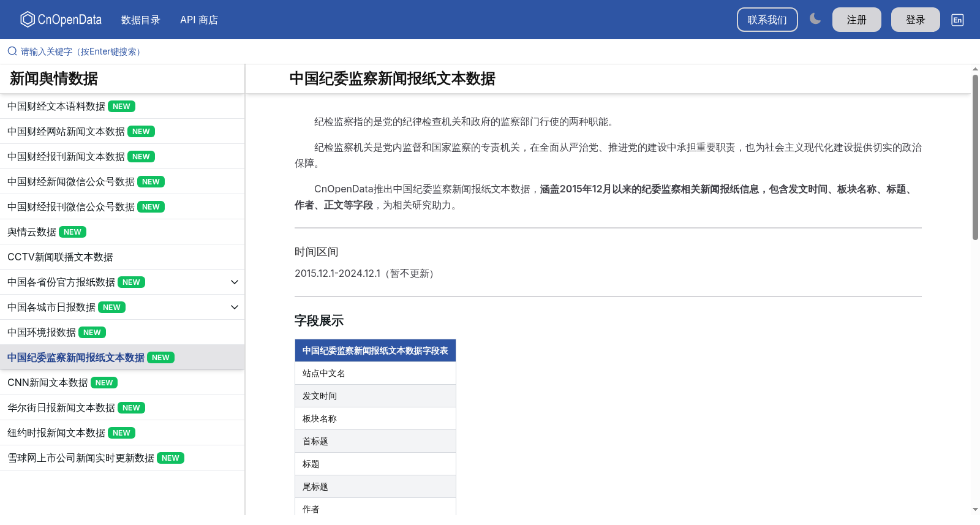980x525 pixels.
Task: Expand 中国各省份官方报纸数据 chevron
Action: click(x=235, y=282)
